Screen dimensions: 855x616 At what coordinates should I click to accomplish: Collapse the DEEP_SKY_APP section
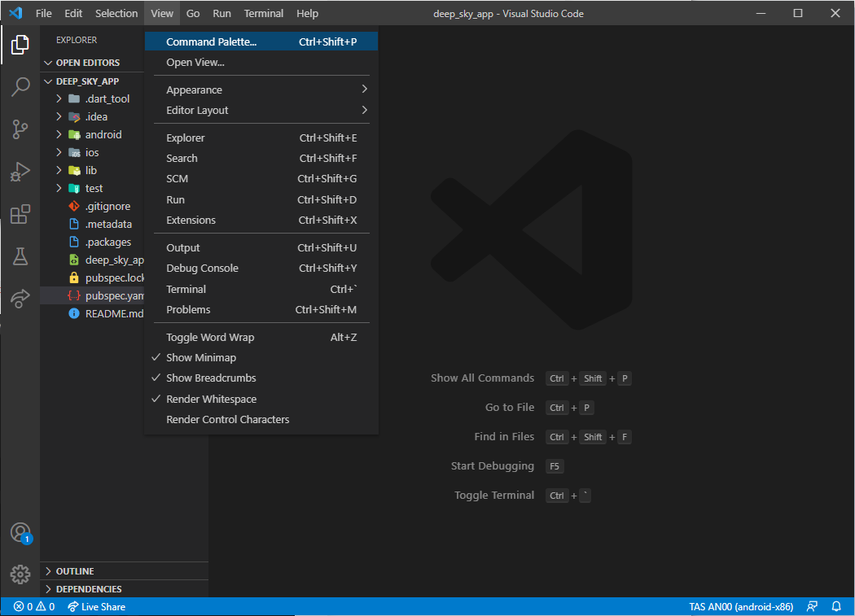click(91, 81)
